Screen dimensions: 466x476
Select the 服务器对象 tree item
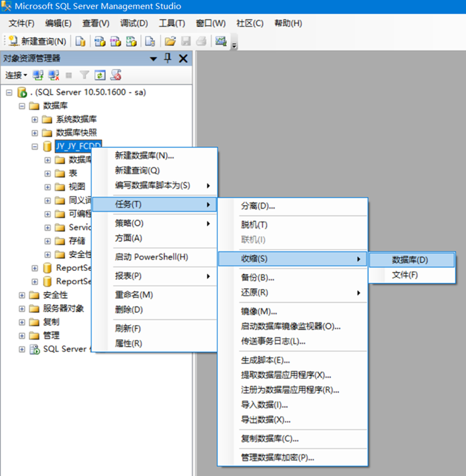63,308
